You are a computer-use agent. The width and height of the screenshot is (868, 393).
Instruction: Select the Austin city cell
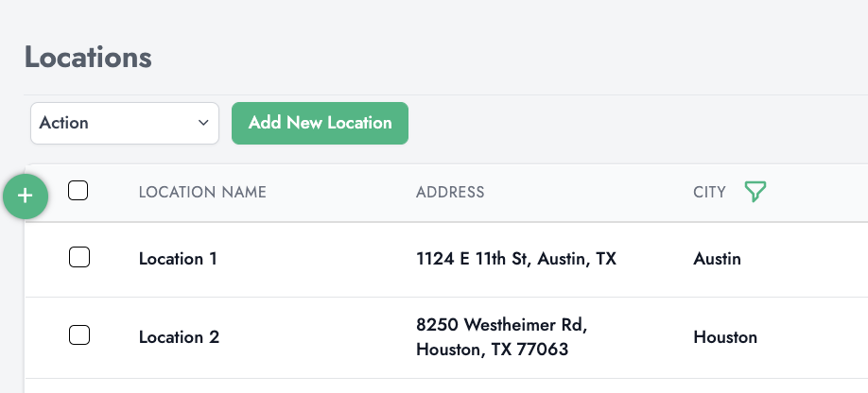tap(717, 259)
